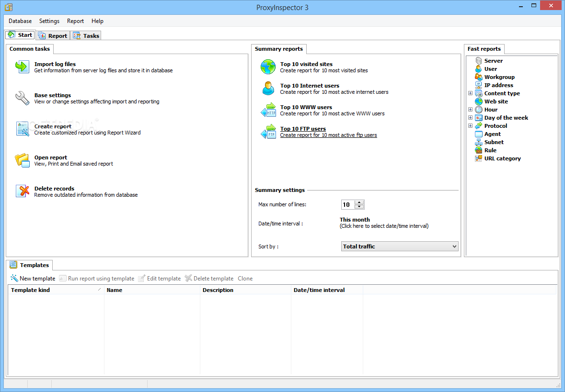The width and height of the screenshot is (565, 392).
Task: Open the Report menu
Action: tap(75, 21)
